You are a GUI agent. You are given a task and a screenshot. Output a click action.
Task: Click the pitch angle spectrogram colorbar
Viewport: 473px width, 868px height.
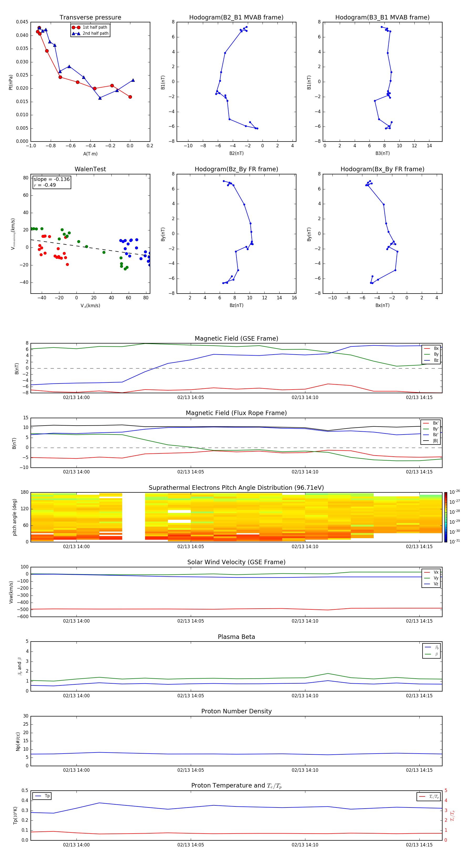[446, 517]
